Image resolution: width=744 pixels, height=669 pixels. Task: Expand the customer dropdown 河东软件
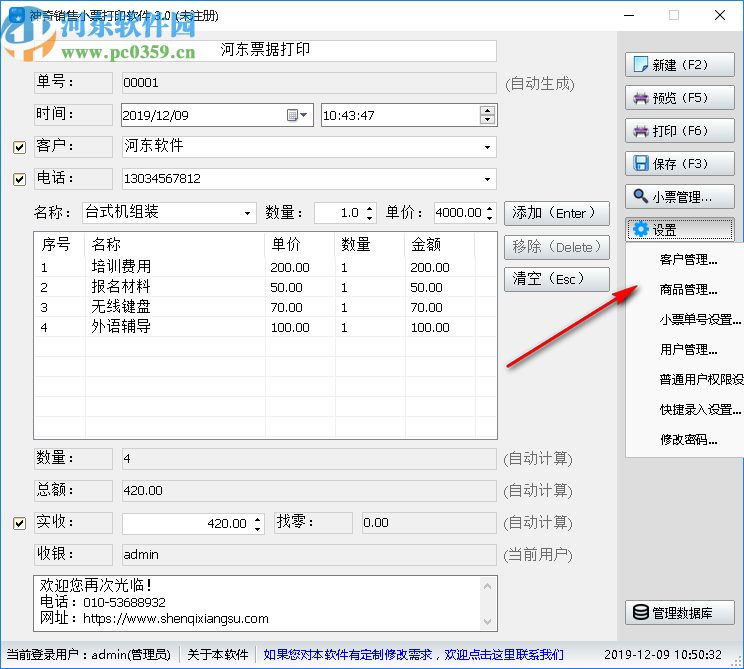487,147
